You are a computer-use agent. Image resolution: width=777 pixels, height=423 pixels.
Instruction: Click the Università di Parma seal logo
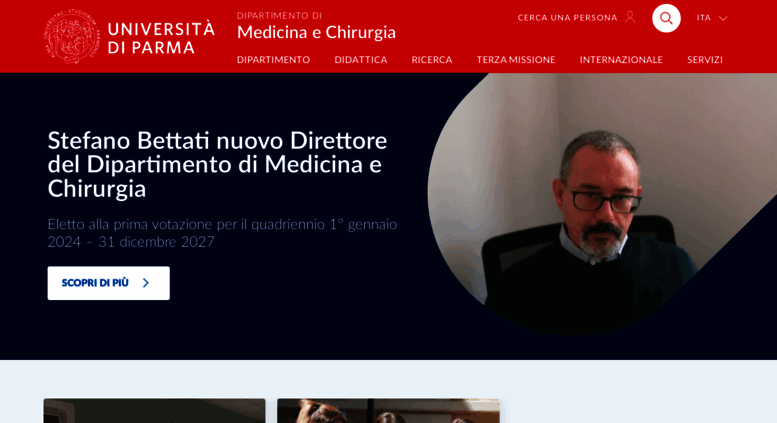pos(71,36)
